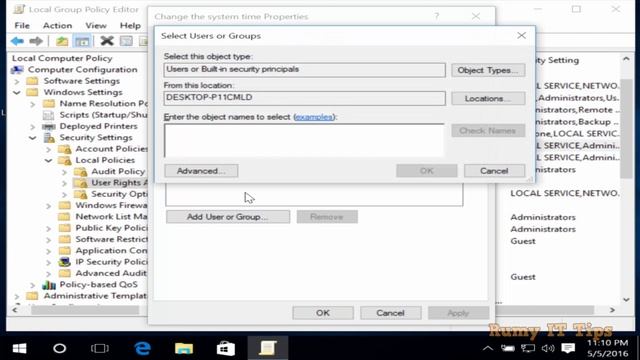Open the View menu

coord(96,26)
